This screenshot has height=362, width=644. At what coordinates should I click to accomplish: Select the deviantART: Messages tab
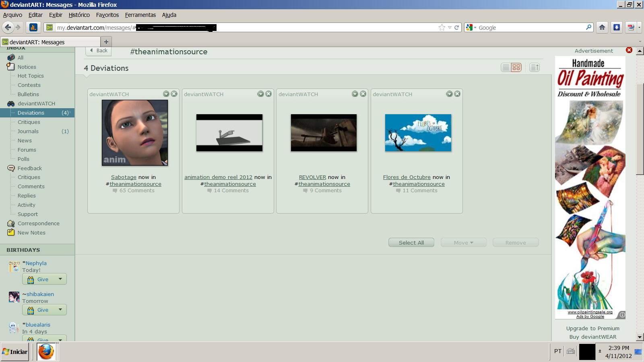coord(50,42)
